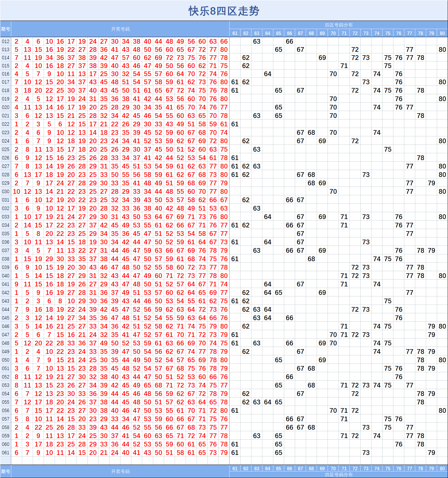The width and height of the screenshot is (448, 478).
Task: Select period number 017
Action: click(6, 82)
